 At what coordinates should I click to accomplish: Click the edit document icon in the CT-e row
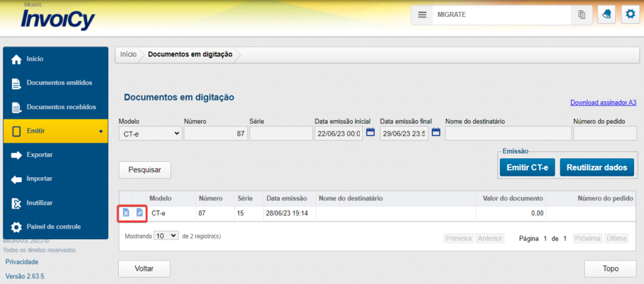(140, 214)
